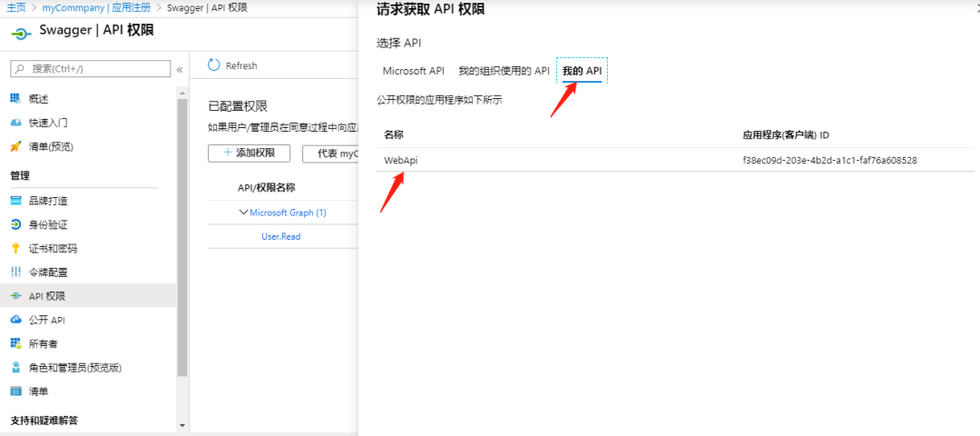Collapse the Microsoft Graph (1) group chevron
Viewport: 980px width, 436px height.
[243, 213]
